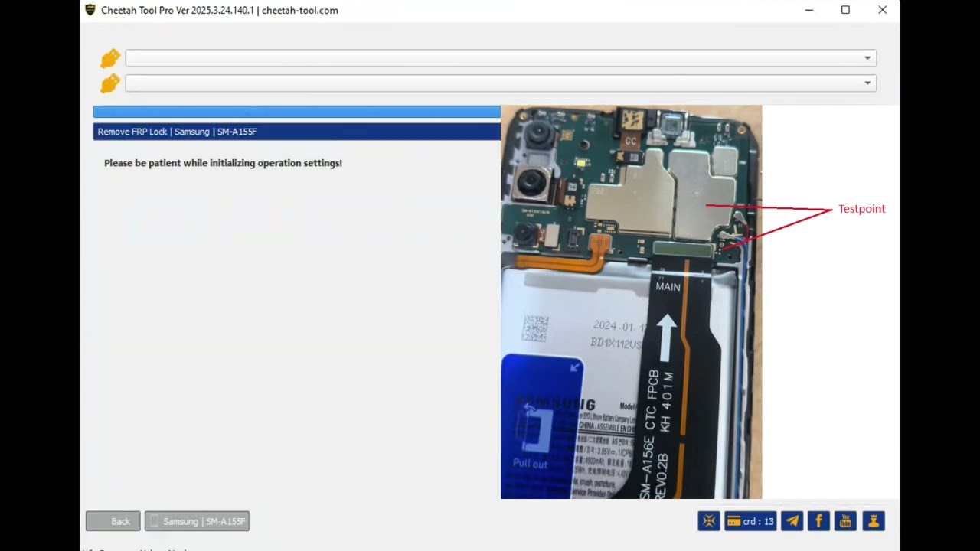Screen dimensions: 980x551
Task: Click the 'Please be patient' status message
Action: 223,163
